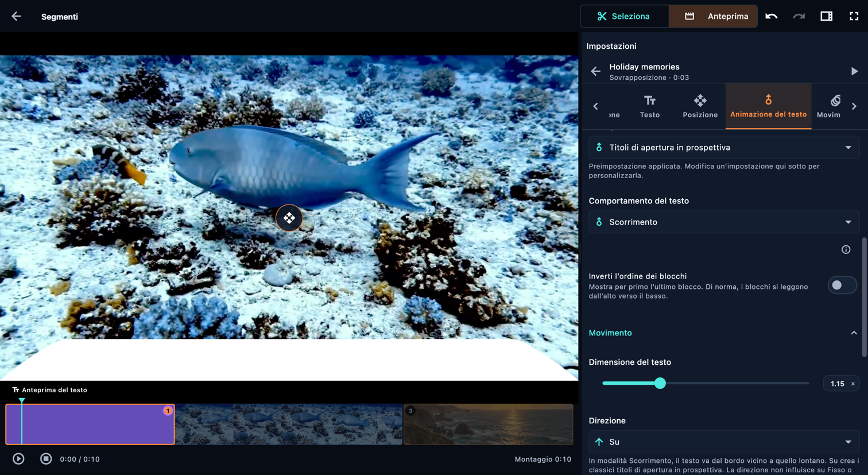Click the Movimento section heading

(x=610, y=333)
